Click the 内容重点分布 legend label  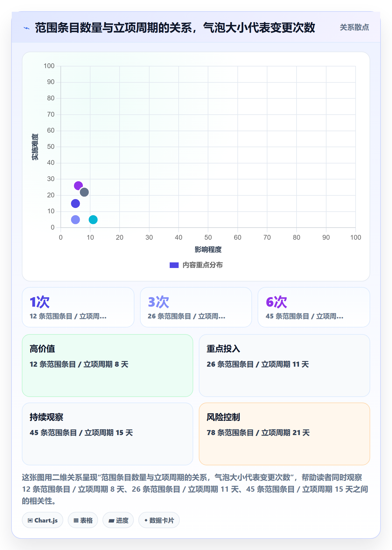coord(202,265)
